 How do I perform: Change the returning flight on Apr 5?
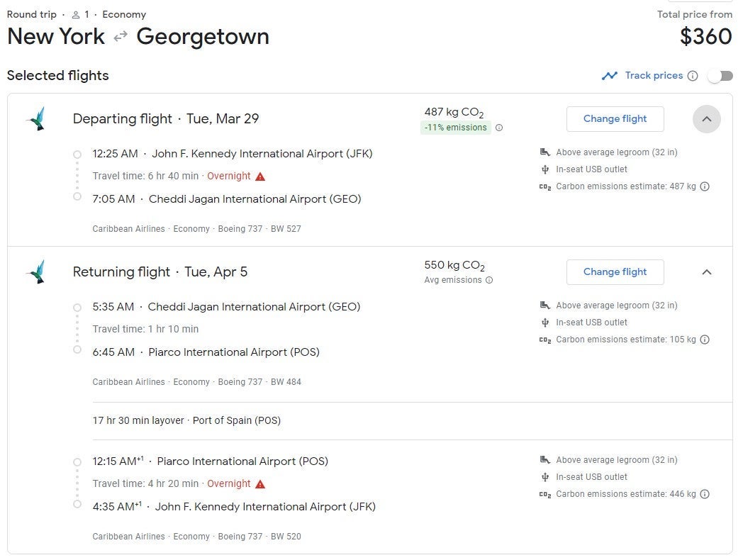click(x=615, y=272)
